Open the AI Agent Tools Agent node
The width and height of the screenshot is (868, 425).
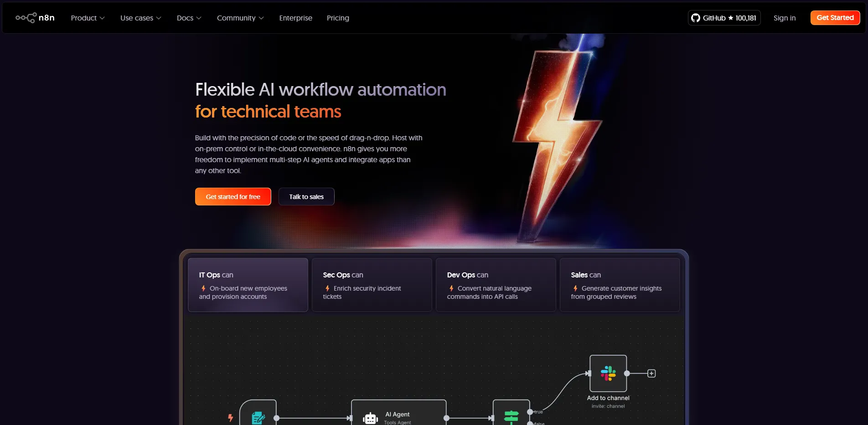point(398,415)
